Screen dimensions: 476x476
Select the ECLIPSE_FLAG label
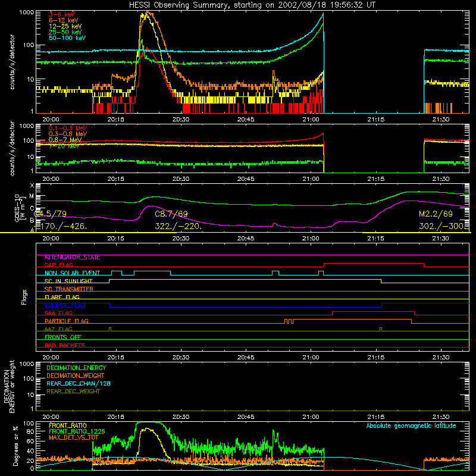pyautogui.click(x=65, y=305)
